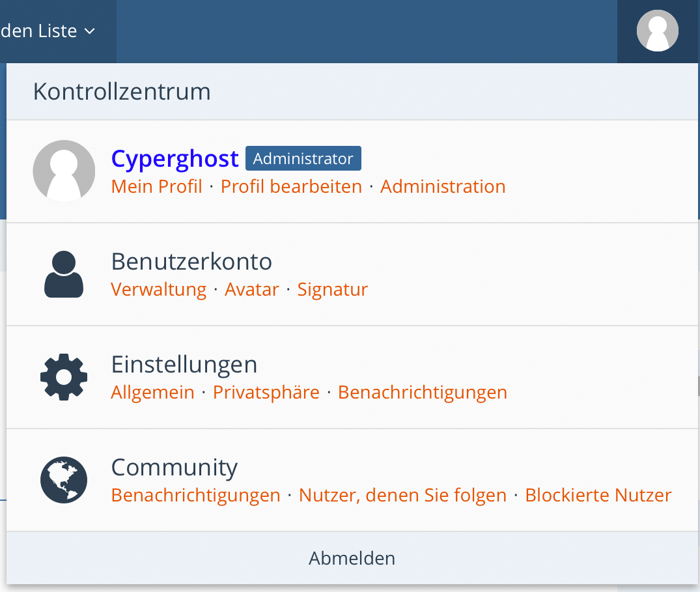
Task: Edit Signatur
Action: point(332,289)
